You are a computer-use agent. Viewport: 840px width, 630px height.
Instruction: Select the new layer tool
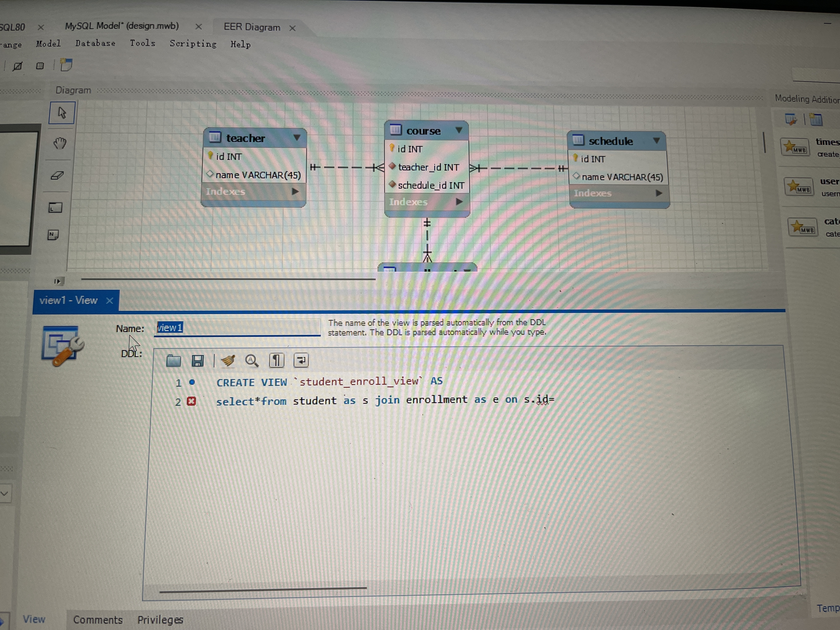point(55,208)
